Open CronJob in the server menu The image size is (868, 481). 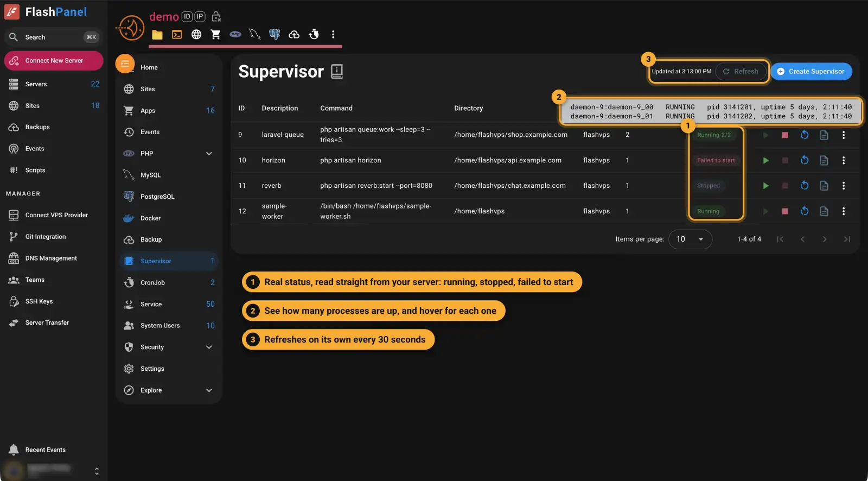coord(169,283)
